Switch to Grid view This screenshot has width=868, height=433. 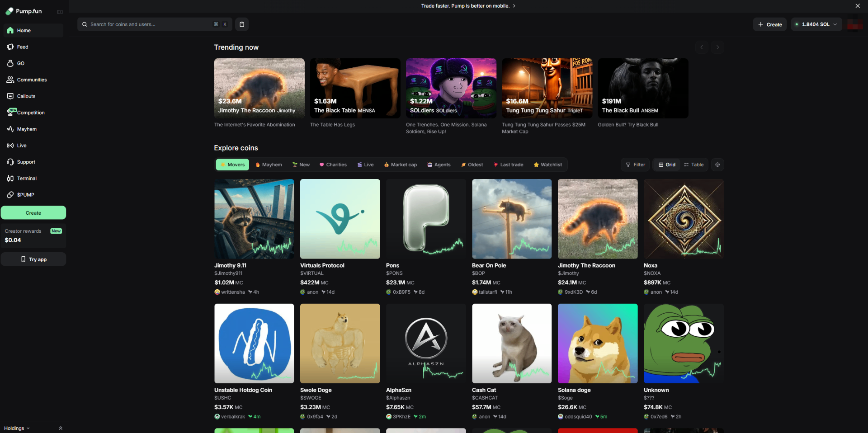point(667,165)
